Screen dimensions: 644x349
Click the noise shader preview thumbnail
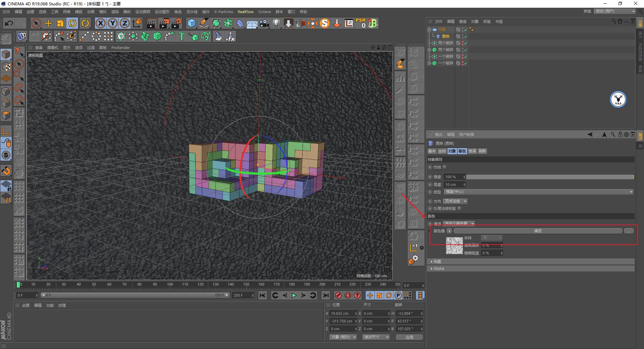pyautogui.click(x=454, y=246)
